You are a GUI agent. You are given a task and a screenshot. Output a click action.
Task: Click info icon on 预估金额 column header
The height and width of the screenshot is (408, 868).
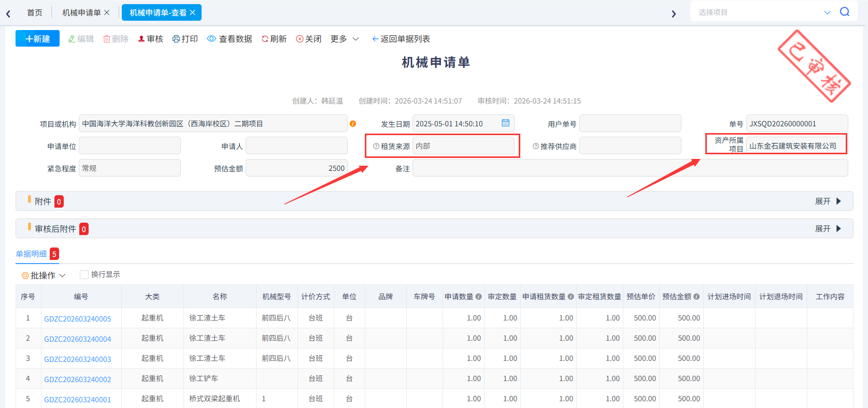pyautogui.click(x=696, y=297)
